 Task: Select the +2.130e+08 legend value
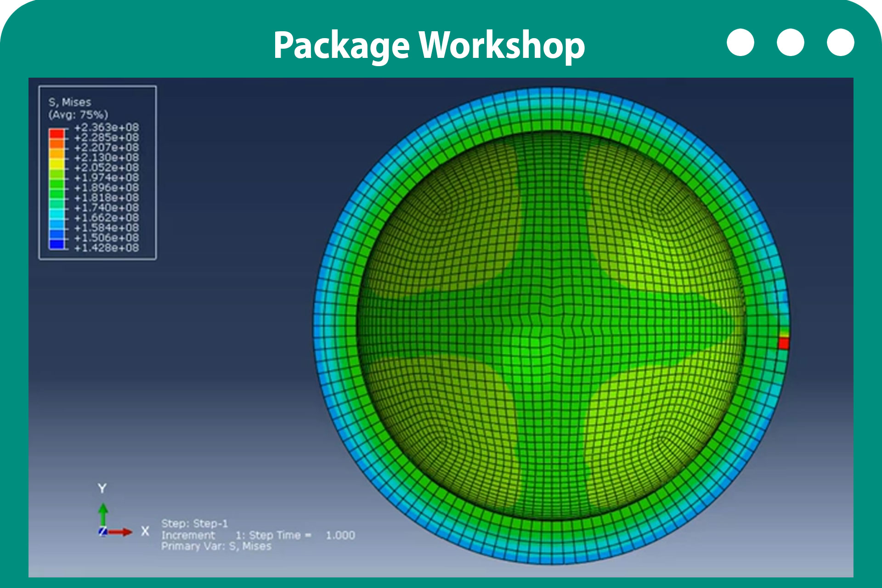point(107,158)
